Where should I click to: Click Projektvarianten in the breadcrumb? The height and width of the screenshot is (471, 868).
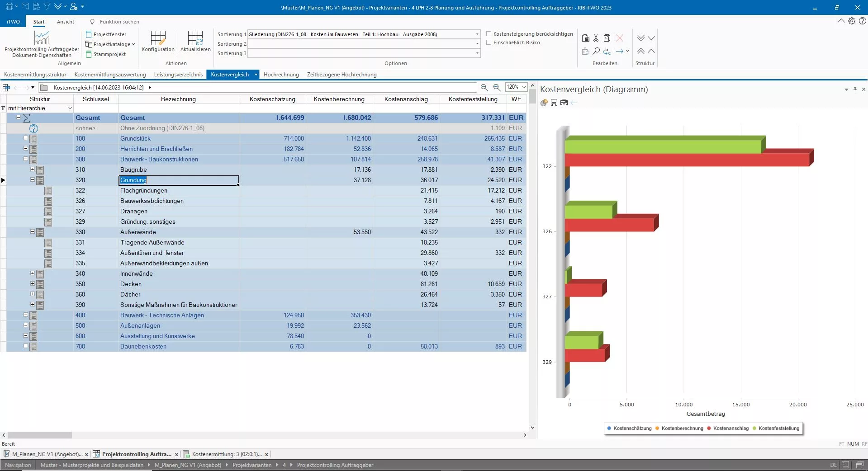tap(252, 465)
